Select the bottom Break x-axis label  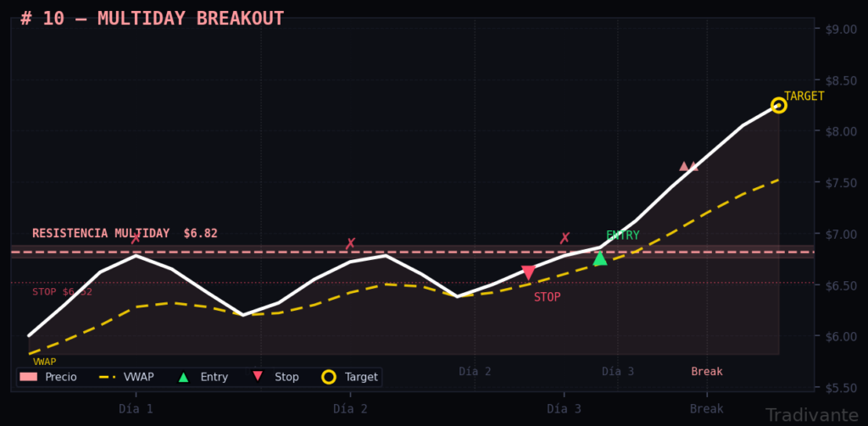pos(706,408)
